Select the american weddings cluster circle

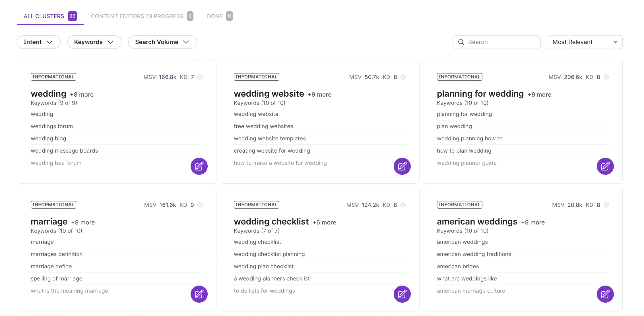coord(606,205)
